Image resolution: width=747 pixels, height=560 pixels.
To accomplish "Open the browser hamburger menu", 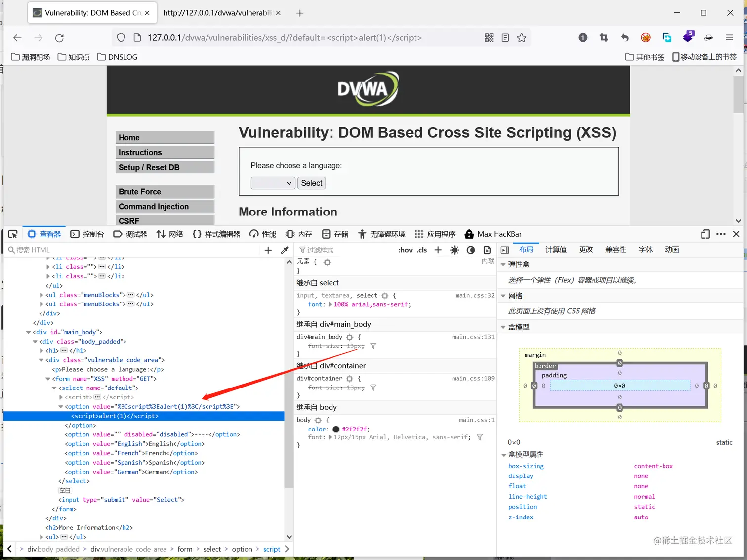I will pos(729,38).
